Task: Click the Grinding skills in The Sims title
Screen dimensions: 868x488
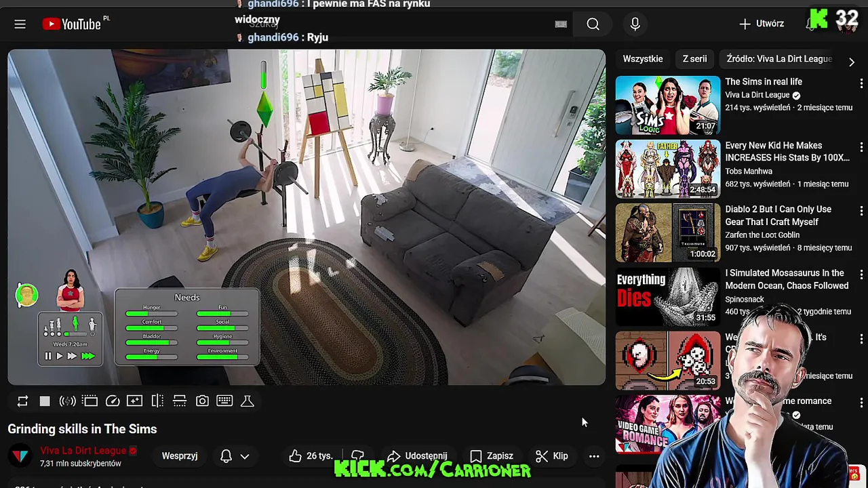Action: 82,429
